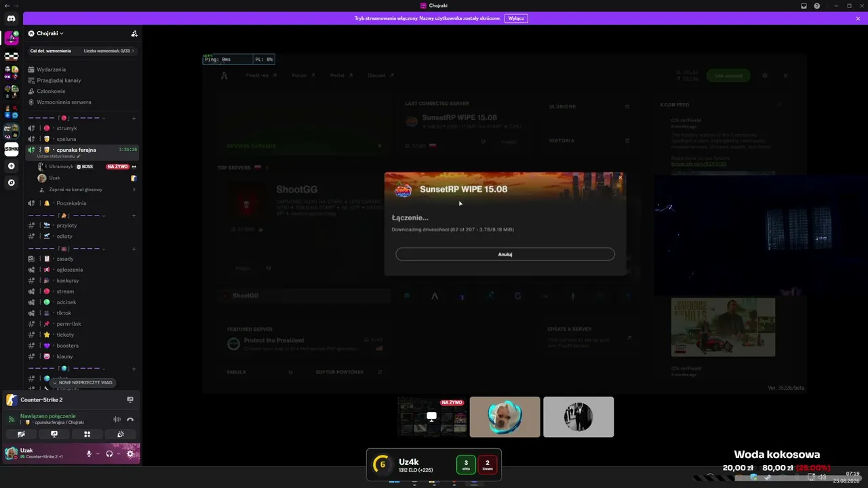Click the NA ŻYWO badge beside Ukrainczyk
Viewport: 868px width, 488px height.
[117, 167]
